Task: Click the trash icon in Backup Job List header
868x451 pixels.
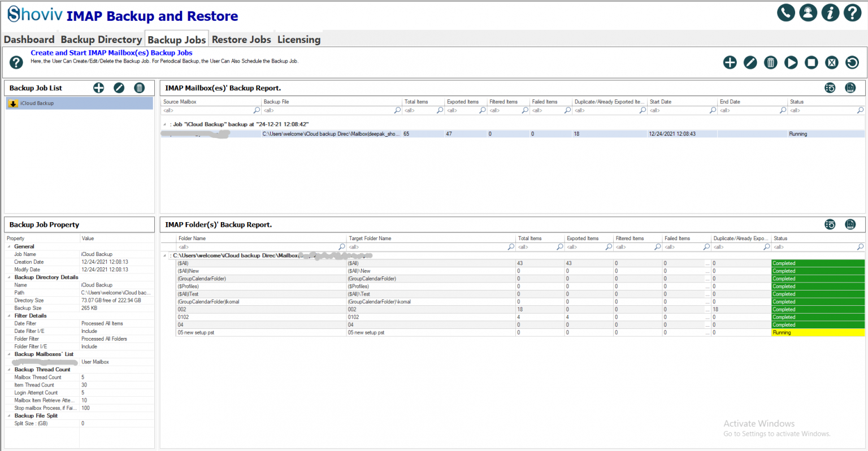Action: coord(140,88)
